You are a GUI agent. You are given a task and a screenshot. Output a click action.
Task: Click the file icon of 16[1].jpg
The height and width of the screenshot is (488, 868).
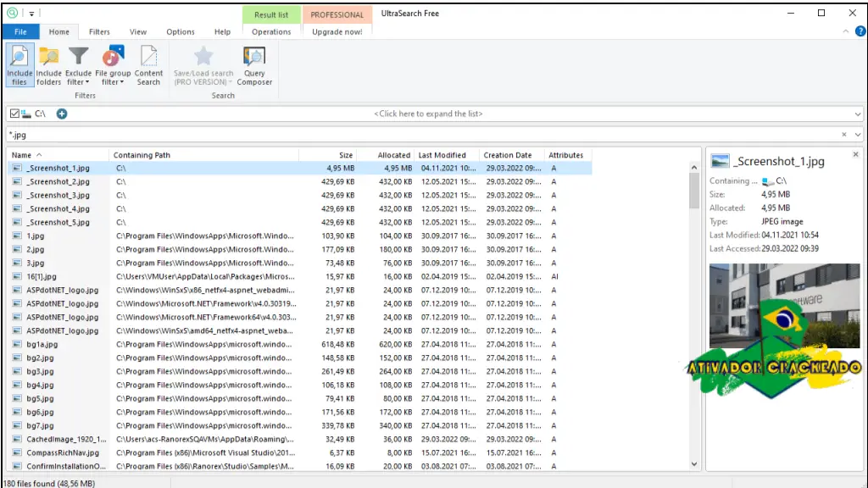(x=17, y=276)
